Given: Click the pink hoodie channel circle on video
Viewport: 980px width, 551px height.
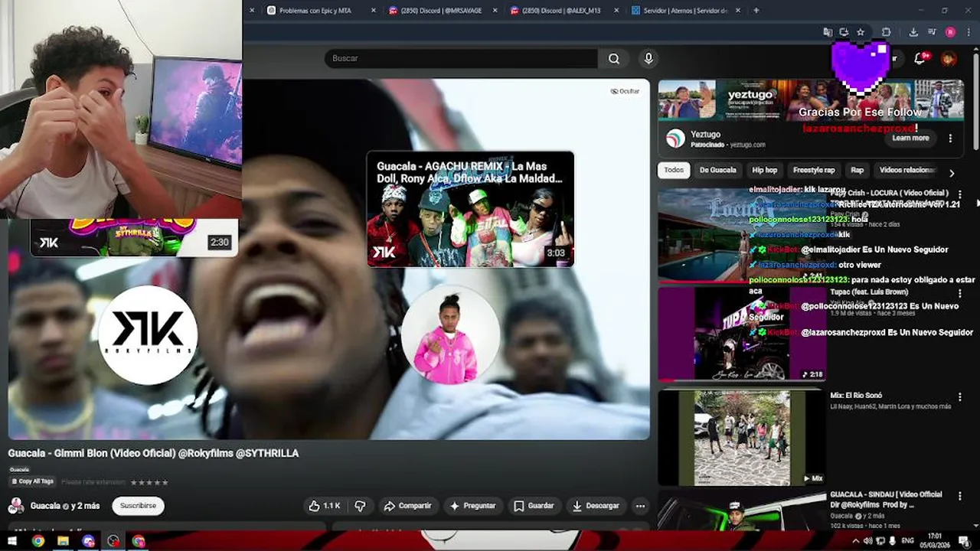Looking at the screenshot, I should [x=450, y=334].
